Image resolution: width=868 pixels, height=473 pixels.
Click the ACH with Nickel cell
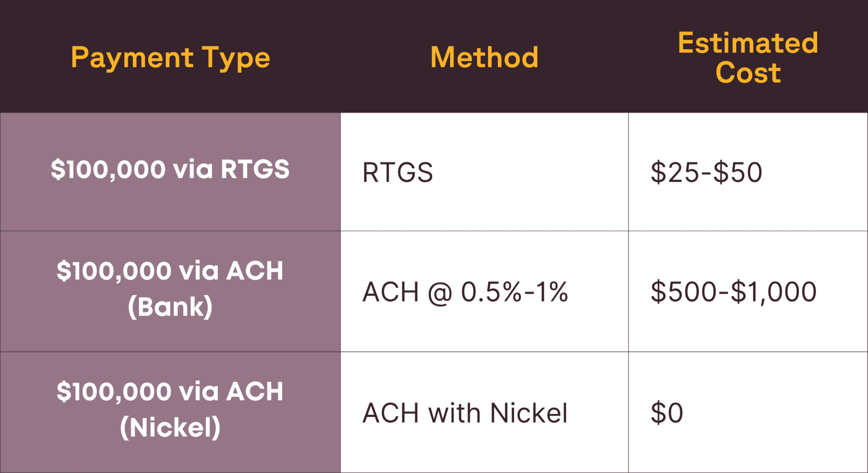[484, 412]
